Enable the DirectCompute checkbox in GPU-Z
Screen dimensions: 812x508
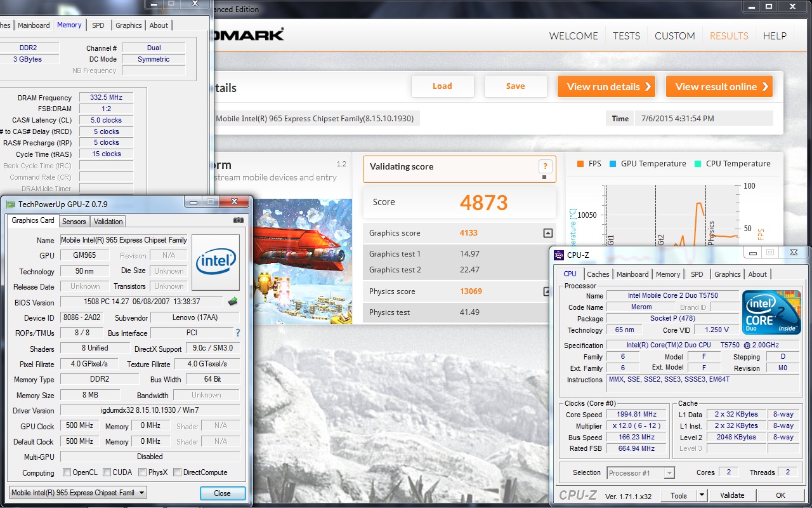[x=178, y=472]
